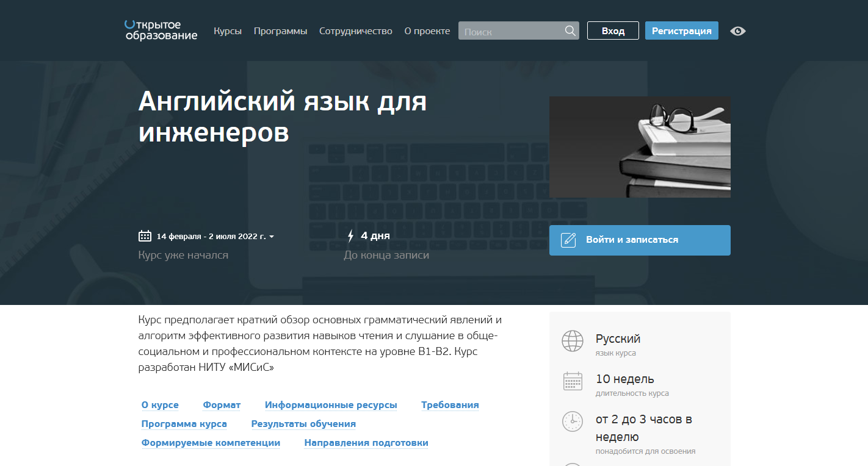868x466 pixels.
Task: Click the course cover image with glasses
Action: point(640,146)
